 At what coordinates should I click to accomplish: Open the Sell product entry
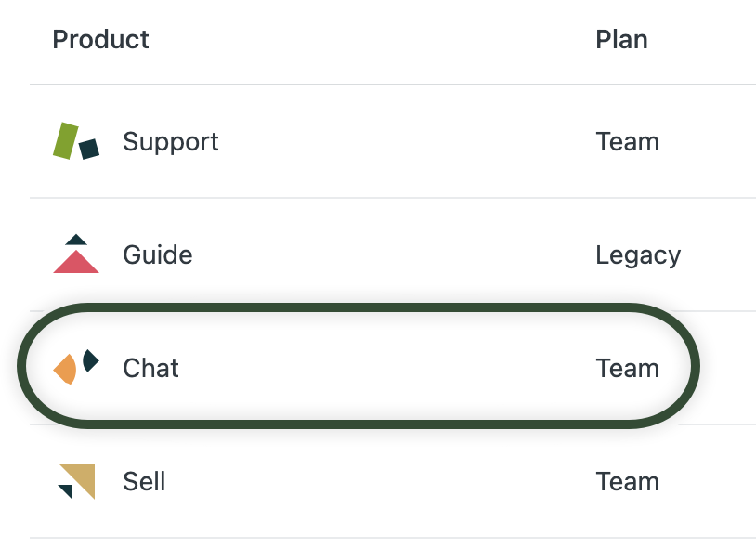click(144, 481)
